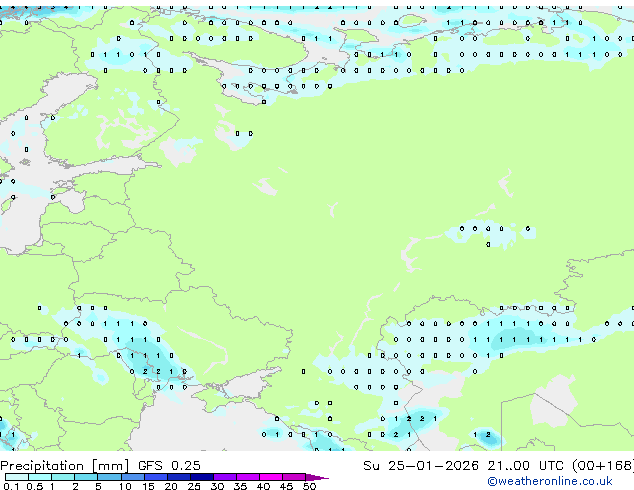
Task: Select the 15 to 20 mm legend swatch
Action: [x=156, y=477]
